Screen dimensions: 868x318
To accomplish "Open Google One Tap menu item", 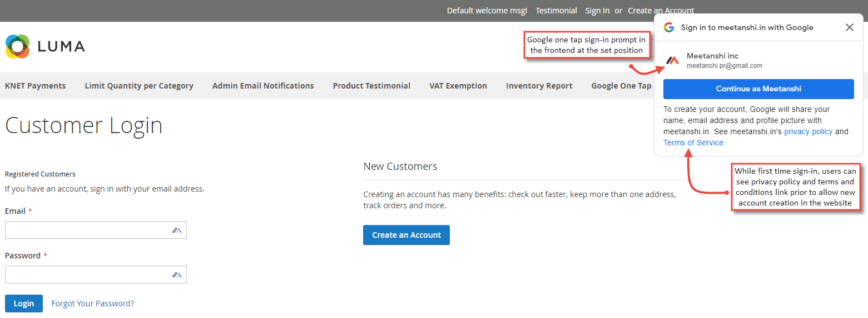I will pyautogui.click(x=621, y=86).
